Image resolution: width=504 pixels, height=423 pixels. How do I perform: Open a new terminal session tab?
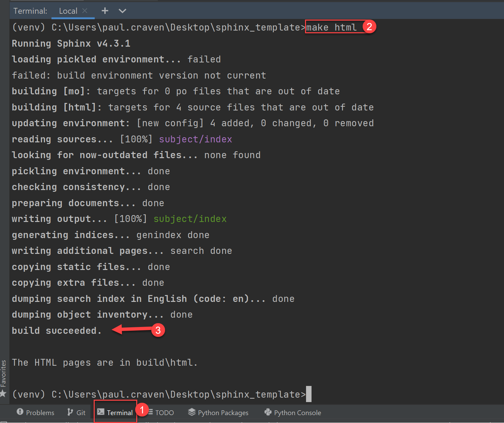coord(105,11)
